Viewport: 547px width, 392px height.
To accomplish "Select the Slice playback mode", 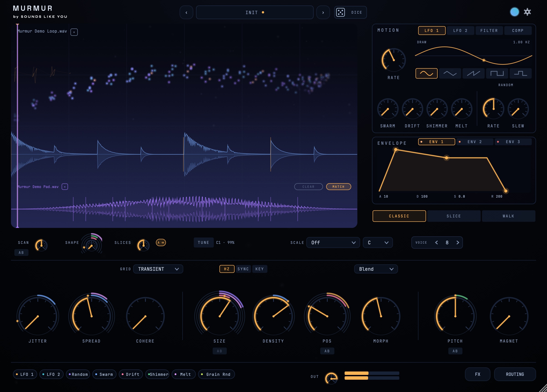I will coord(454,216).
